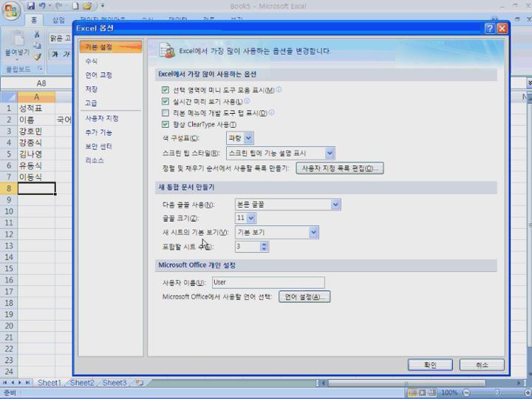Screen dimensions: 532x399
Task: Click the Normal view status bar icon
Action: pos(412,393)
